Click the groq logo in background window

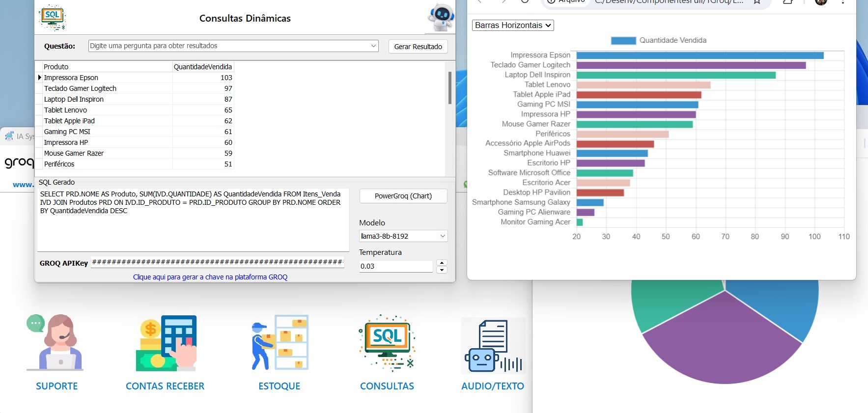[x=19, y=162]
